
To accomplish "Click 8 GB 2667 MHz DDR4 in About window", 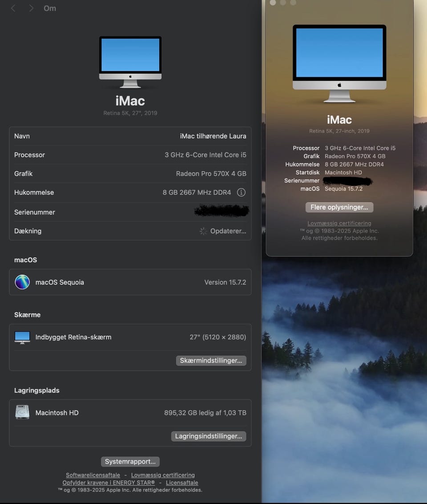I will 354,164.
